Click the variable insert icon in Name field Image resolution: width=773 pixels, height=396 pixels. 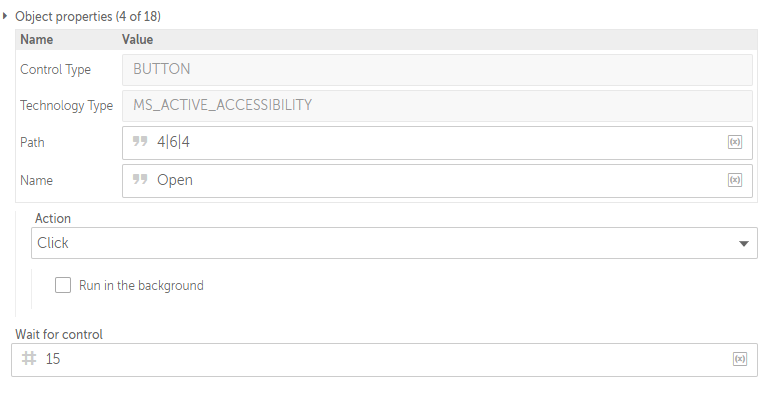pyautogui.click(x=735, y=180)
